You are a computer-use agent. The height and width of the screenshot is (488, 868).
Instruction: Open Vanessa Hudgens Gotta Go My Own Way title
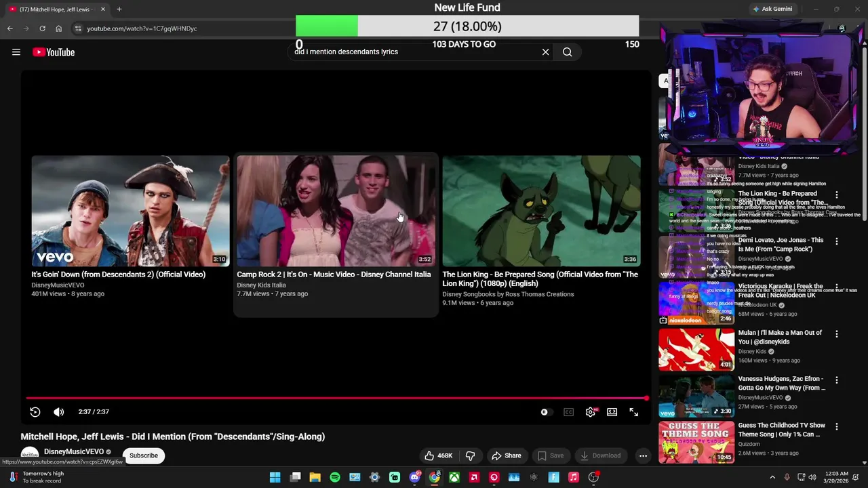click(x=781, y=383)
